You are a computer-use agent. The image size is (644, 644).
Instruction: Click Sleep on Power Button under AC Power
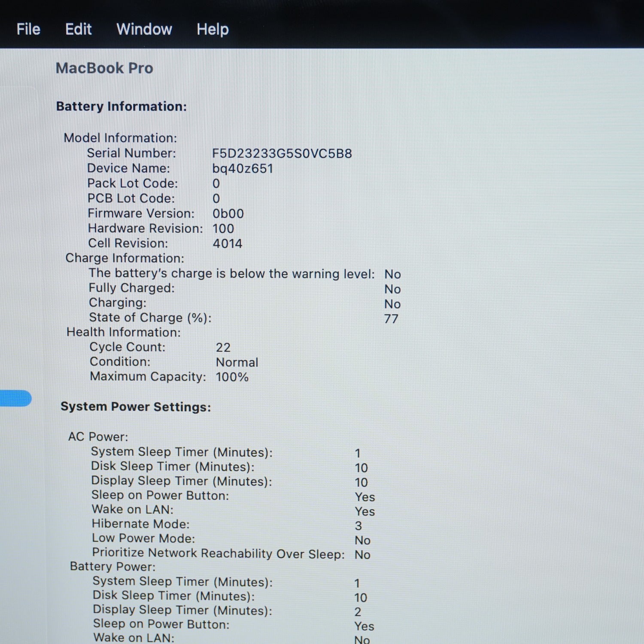pyautogui.click(x=160, y=495)
